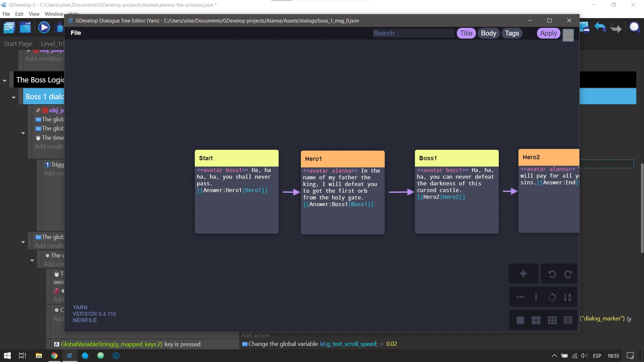Open GDevelop View menu
This screenshot has height=362, width=644.
click(x=34, y=14)
